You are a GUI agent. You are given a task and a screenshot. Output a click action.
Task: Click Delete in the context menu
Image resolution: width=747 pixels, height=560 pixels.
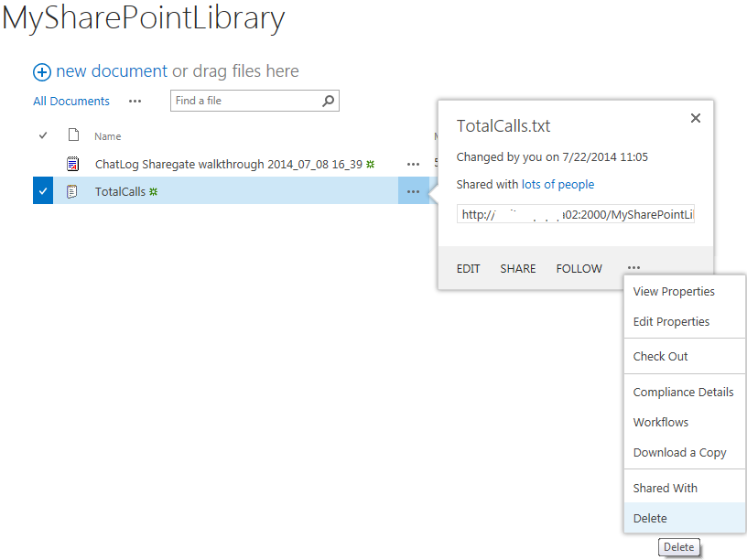click(x=685, y=518)
